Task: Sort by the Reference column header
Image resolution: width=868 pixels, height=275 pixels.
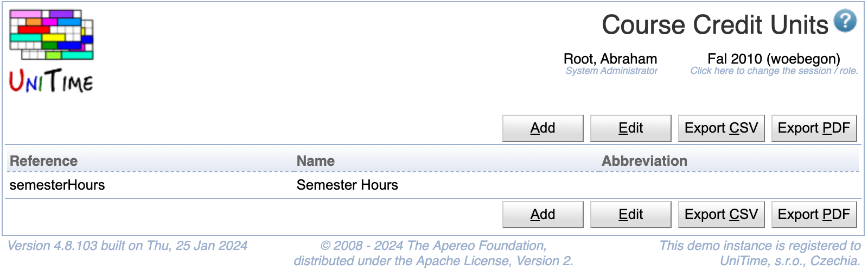Action: [44, 161]
